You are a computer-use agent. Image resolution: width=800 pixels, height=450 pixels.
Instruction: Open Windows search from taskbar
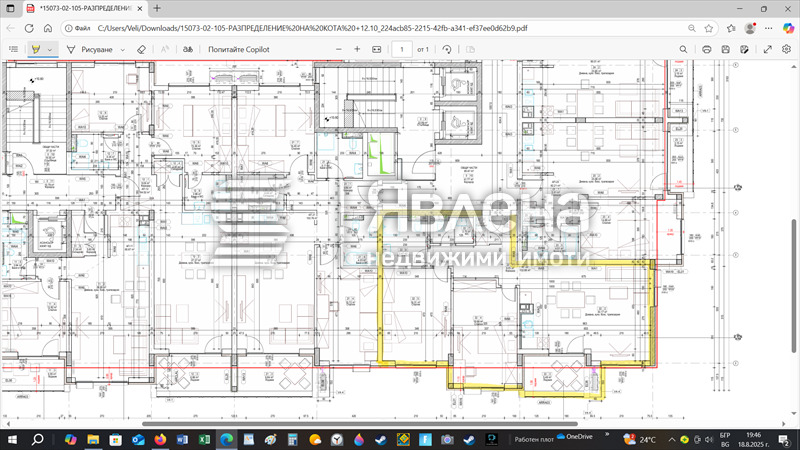click(37, 440)
